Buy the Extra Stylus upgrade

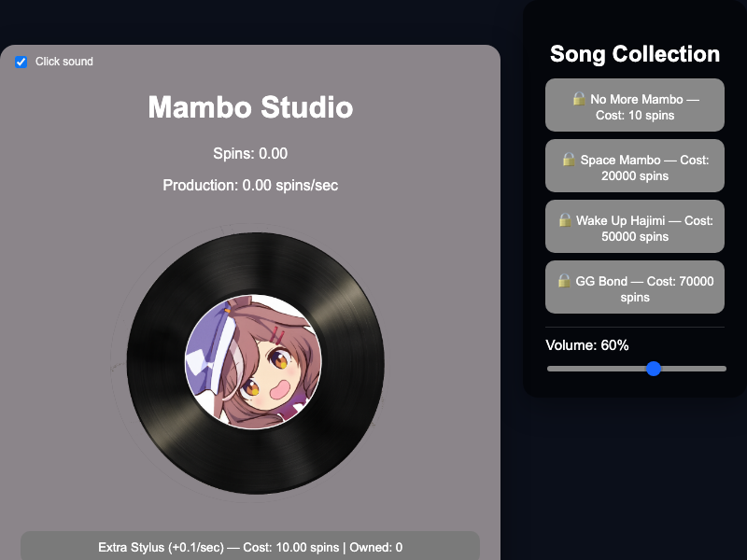[250, 547]
